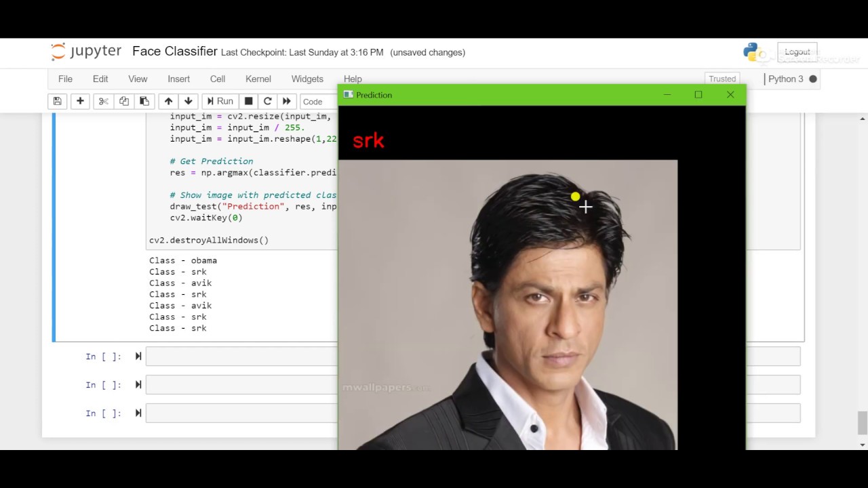Click the Python 3 kernel name
The height and width of the screenshot is (488, 868).
click(x=785, y=79)
